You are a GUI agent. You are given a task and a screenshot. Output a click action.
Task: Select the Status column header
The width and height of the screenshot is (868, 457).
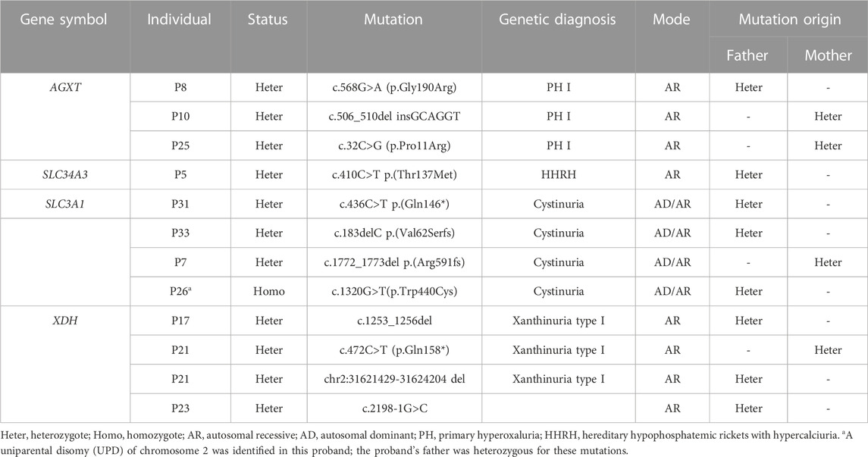268,20
